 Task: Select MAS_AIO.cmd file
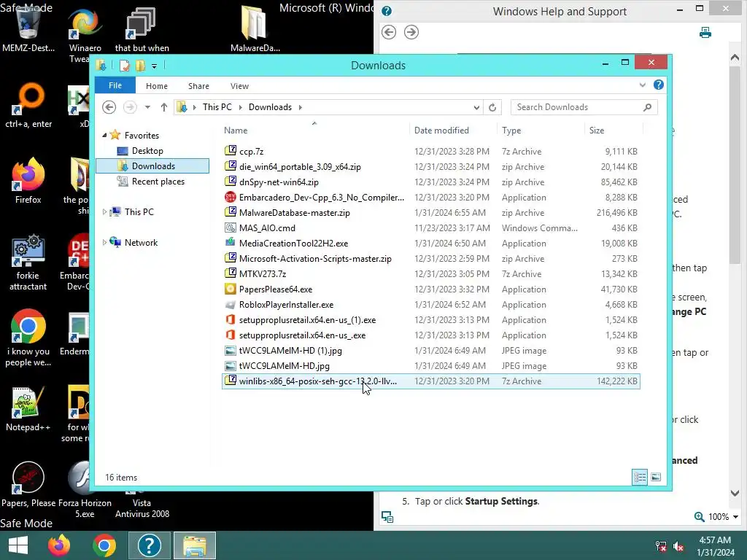430,228
